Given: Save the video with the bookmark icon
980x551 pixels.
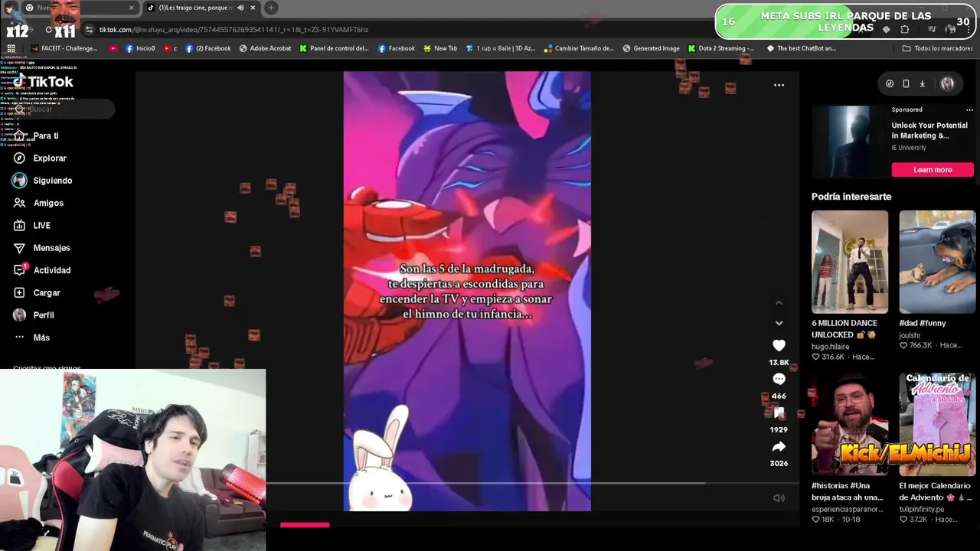Looking at the screenshot, I should [779, 413].
